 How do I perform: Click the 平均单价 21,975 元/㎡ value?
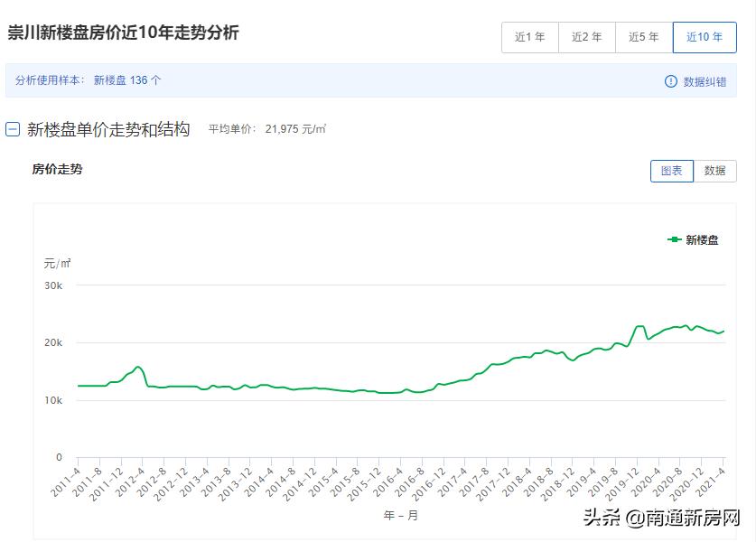click(x=294, y=129)
